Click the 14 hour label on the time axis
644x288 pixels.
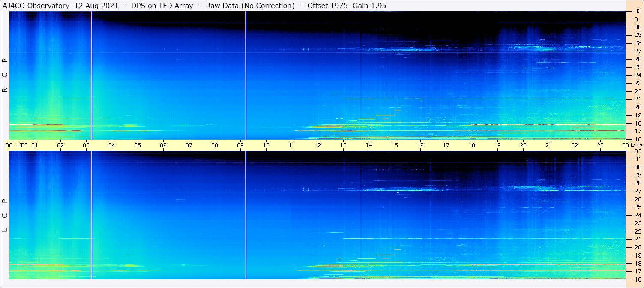pos(369,145)
